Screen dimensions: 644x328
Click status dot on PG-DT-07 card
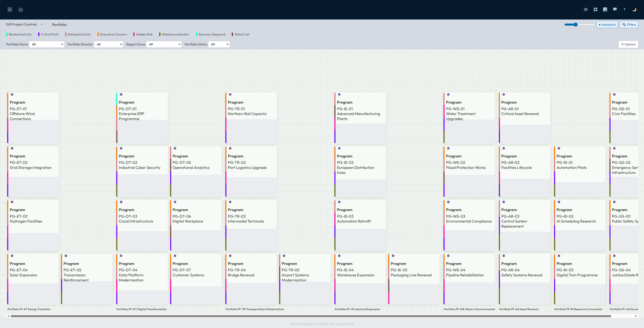pyautogui.click(x=175, y=256)
